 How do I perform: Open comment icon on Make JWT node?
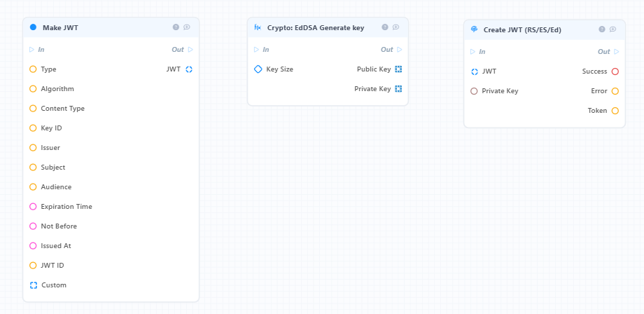[x=187, y=27]
